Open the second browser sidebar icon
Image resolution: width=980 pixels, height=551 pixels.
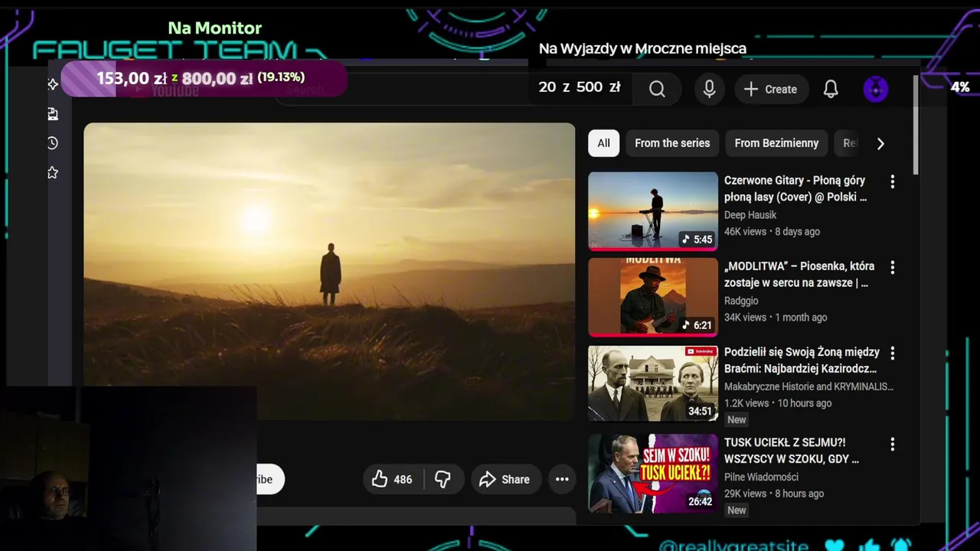[x=53, y=114]
